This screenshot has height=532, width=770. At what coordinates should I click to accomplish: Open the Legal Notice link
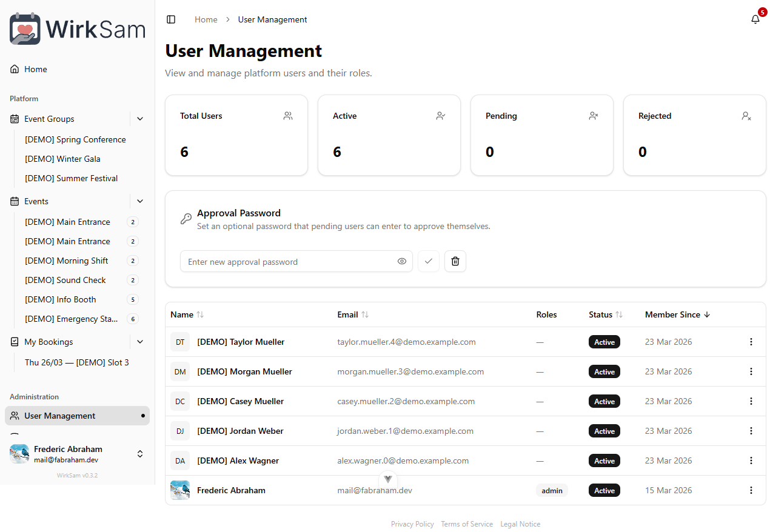tap(520, 524)
